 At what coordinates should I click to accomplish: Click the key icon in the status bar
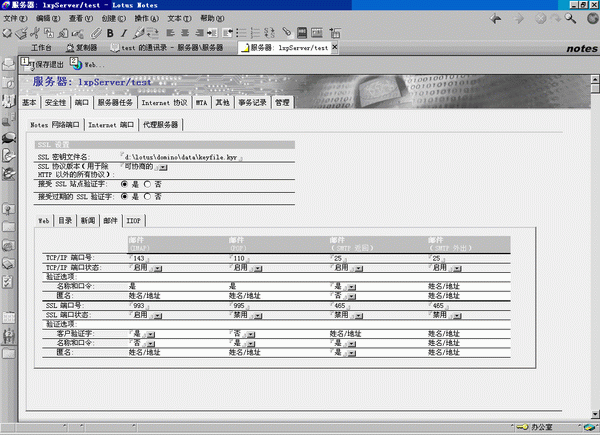(x=522, y=427)
